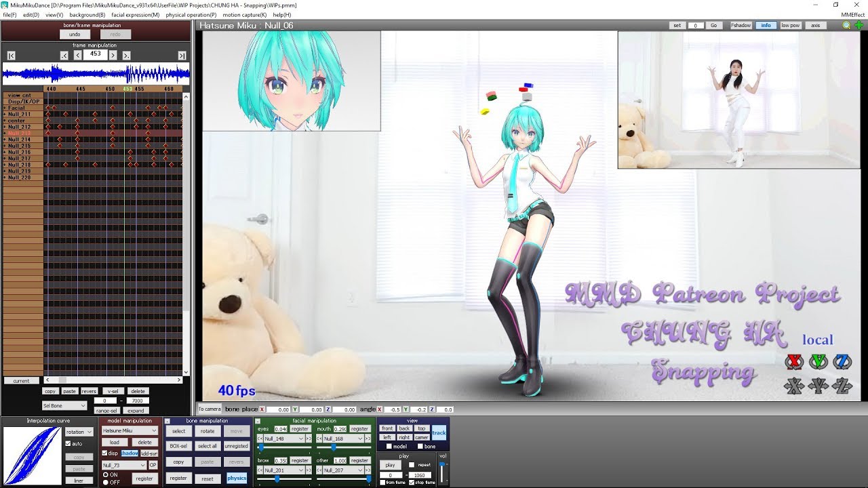Open the Hatsune Miku model dropdown
This screenshot has height=488, width=868.
click(130, 431)
